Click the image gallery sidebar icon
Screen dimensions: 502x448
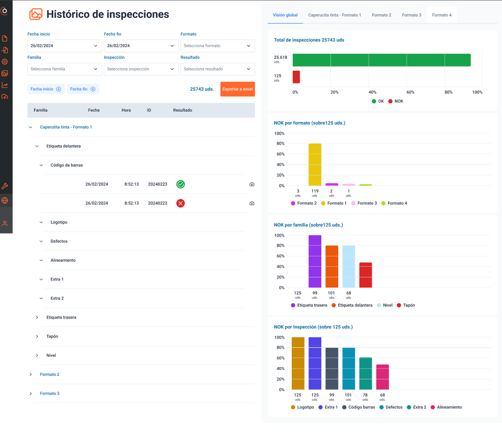[5, 73]
